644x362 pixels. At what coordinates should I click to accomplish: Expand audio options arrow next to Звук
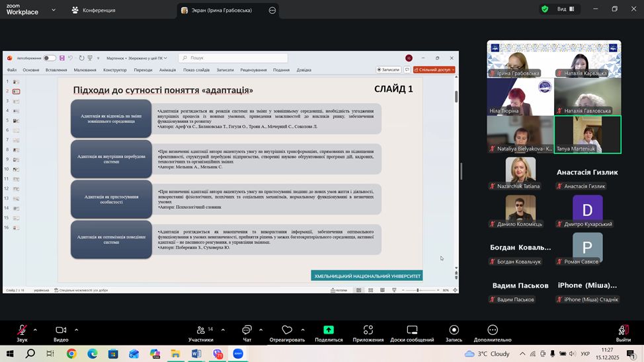pos(35,330)
